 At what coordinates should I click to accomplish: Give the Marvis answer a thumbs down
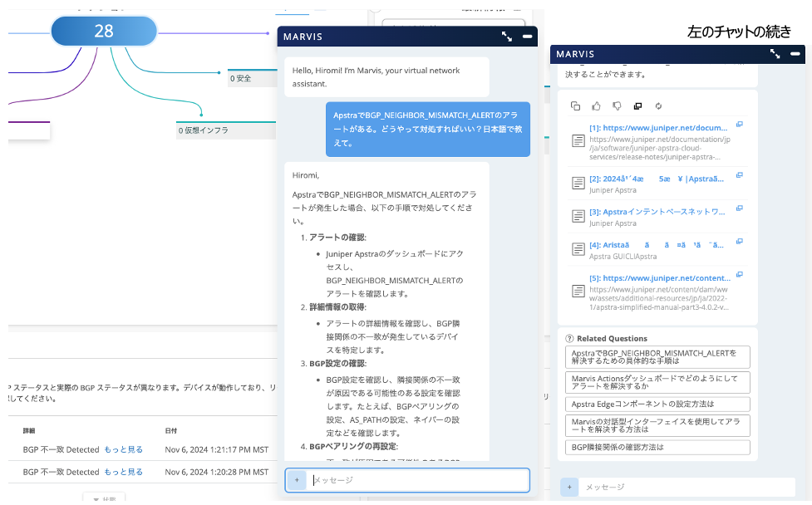point(617,106)
